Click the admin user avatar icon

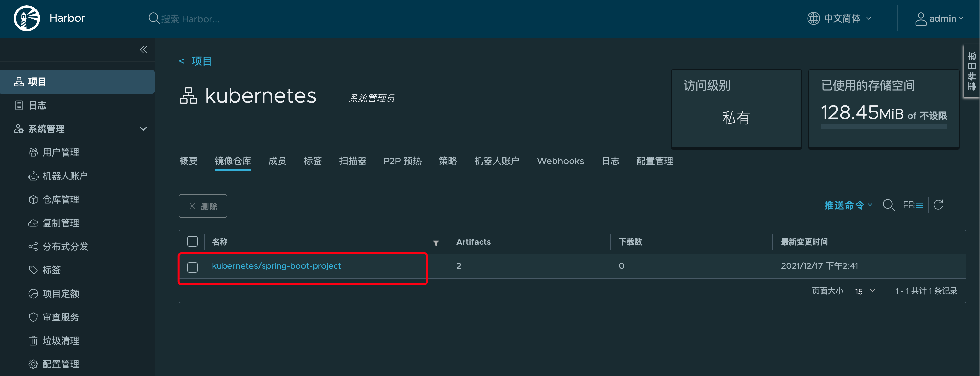(920, 19)
